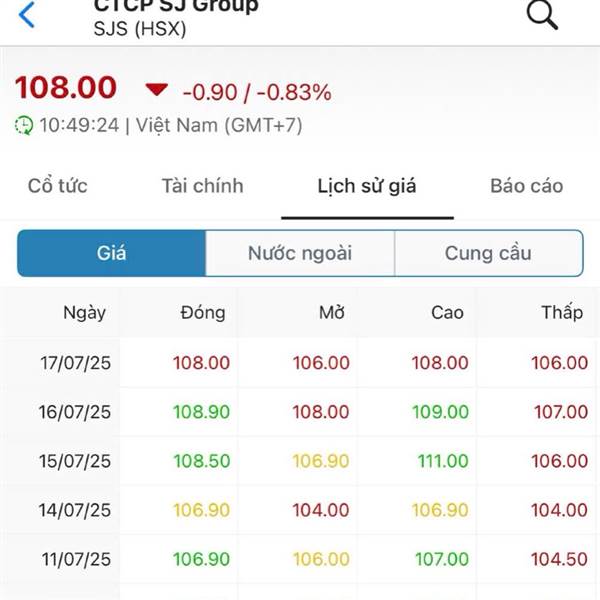Tap the Ngày column header
The height and width of the screenshot is (600, 600).
pos(85,313)
